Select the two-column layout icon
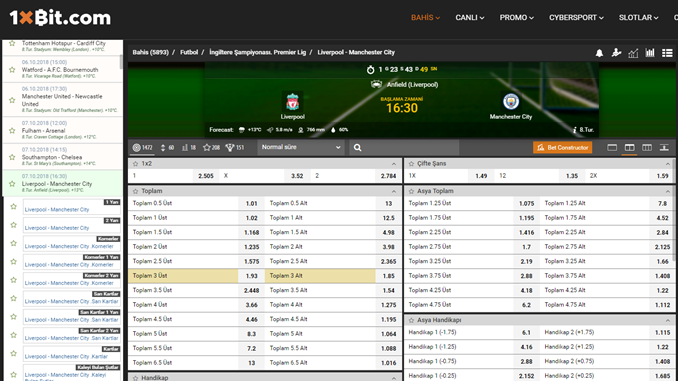The width and height of the screenshot is (678, 381). coord(630,147)
